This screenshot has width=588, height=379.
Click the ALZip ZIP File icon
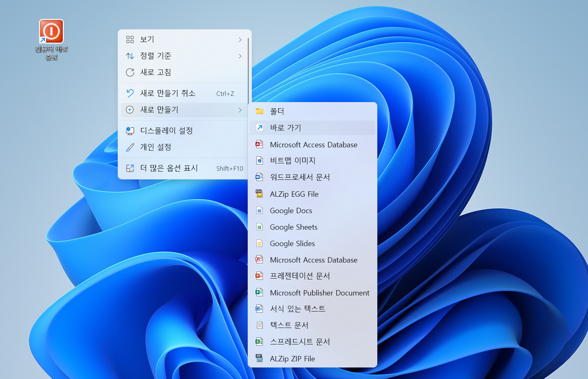tap(260, 358)
